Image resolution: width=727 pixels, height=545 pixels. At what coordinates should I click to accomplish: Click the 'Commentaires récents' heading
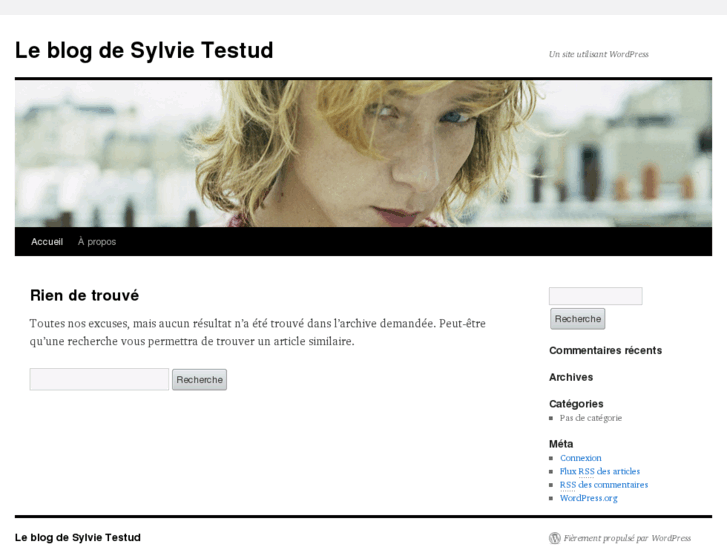[606, 351]
